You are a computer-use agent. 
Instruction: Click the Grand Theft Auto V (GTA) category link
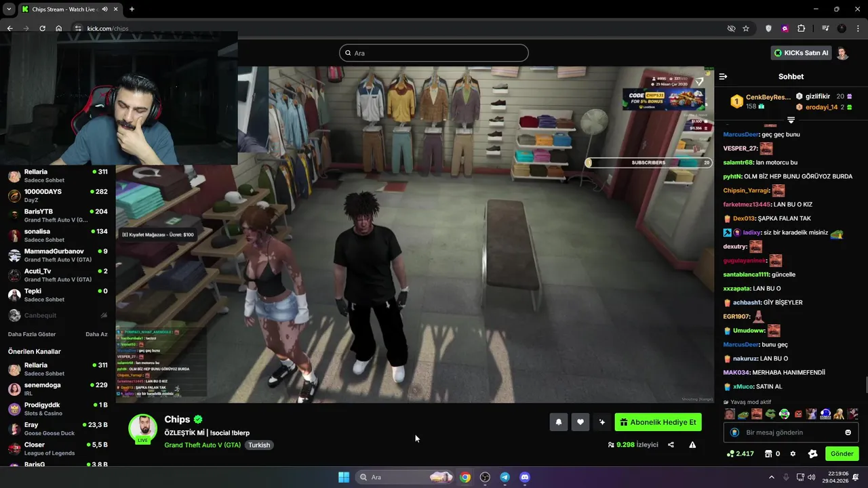click(x=202, y=445)
